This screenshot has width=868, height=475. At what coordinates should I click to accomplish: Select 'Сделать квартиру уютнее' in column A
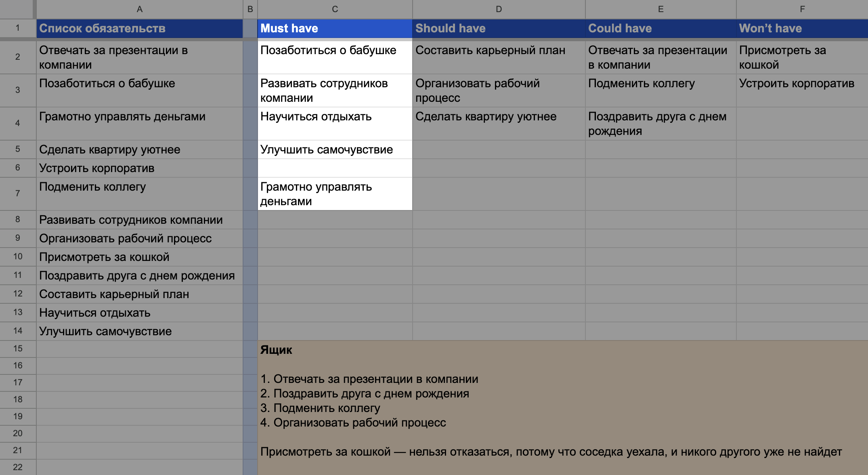140,149
